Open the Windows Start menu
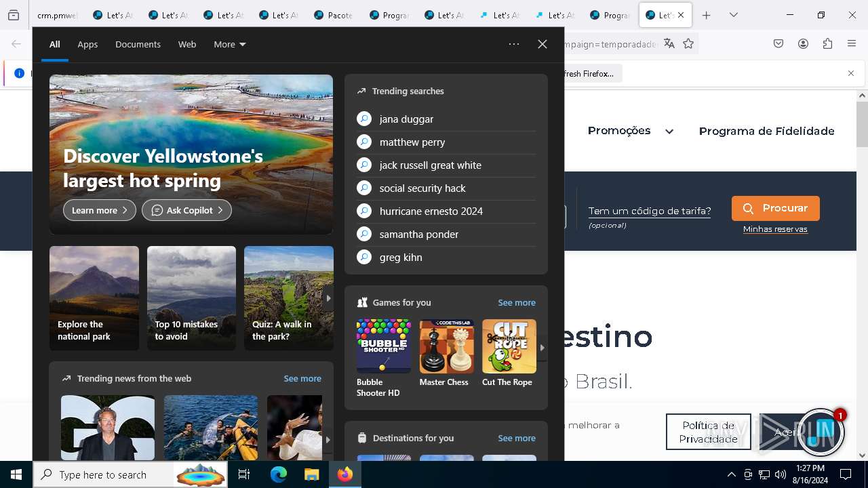Screen dimensions: 868x488 click(x=16, y=474)
